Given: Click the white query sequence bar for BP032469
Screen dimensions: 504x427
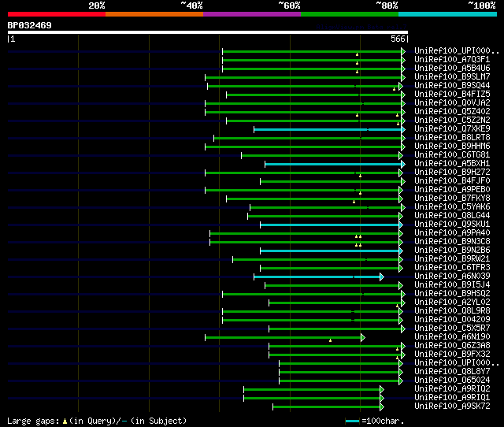Looking at the screenshot, I should pyautogui.click(x=208, y=32).
